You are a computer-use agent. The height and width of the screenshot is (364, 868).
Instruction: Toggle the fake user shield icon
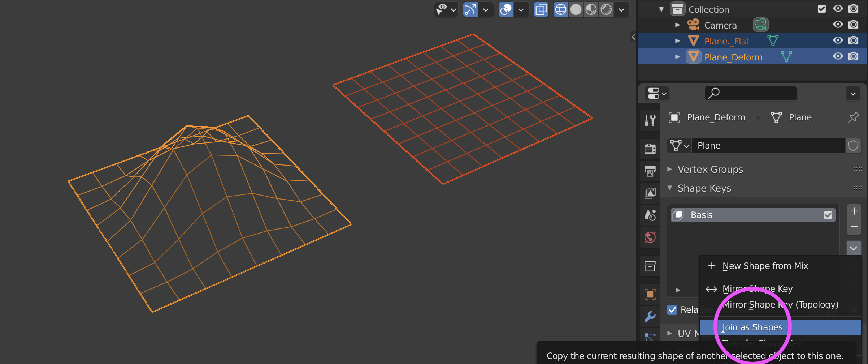point(853,146)
